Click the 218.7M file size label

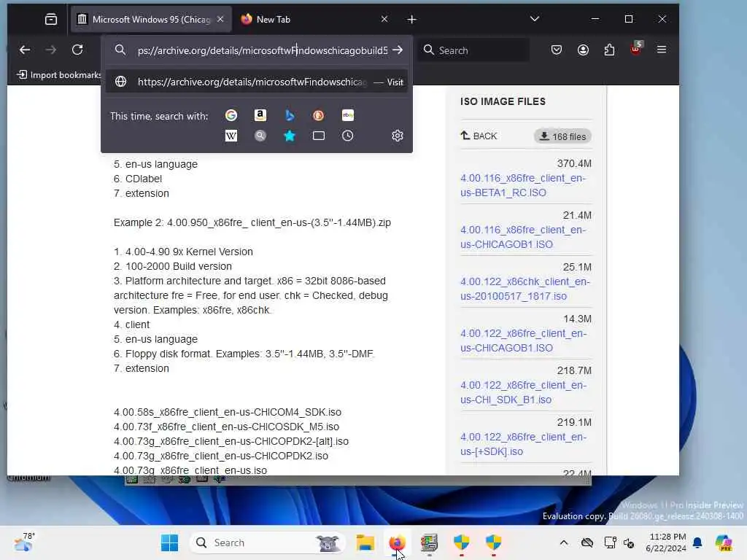pos(574,370)
